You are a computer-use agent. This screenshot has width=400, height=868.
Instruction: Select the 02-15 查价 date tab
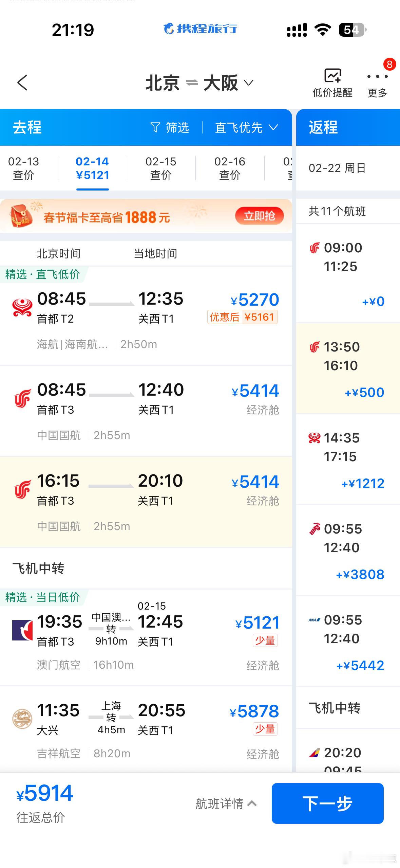click(161, 168)
